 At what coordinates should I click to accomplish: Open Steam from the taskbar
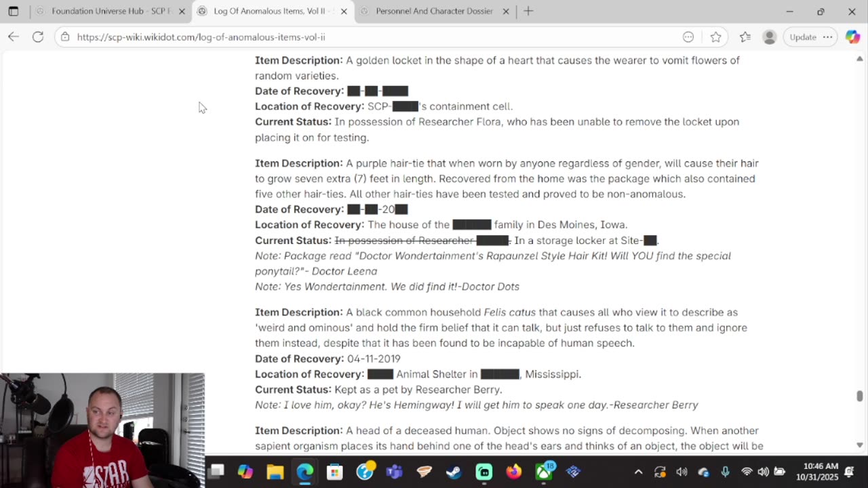pyautogui.click(x=454, y=471)
